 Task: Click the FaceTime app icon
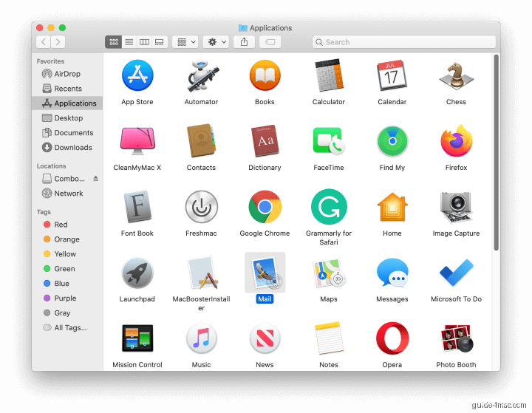[x=328, y=141]
